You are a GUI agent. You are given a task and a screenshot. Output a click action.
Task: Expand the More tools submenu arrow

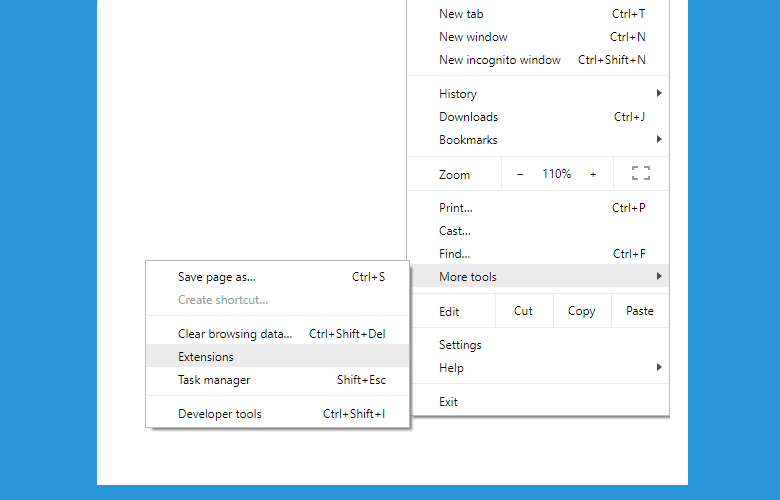(659, 276)
